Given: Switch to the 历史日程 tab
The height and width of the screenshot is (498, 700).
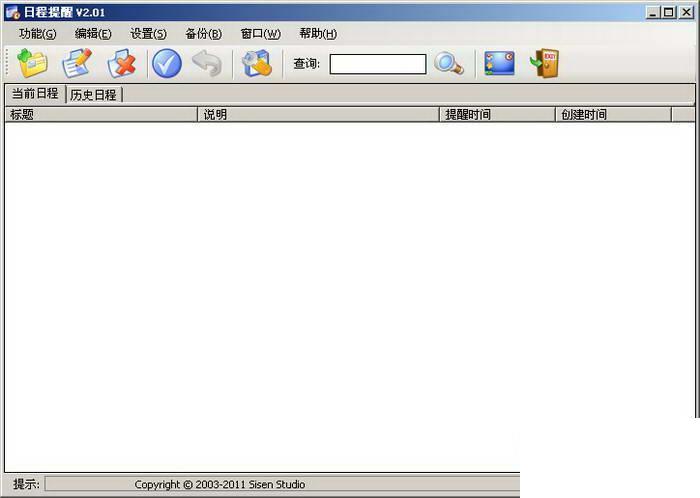Looking at the screenshot, I should 93,95.
